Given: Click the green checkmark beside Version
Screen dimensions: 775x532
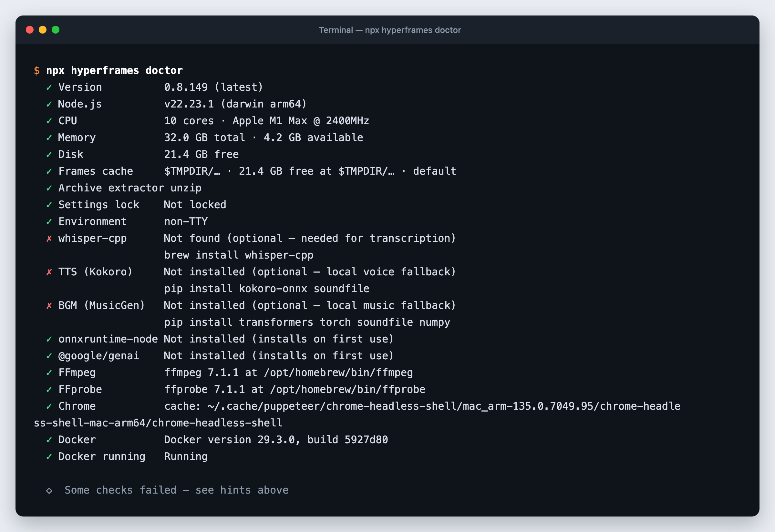Looking at the screenshot, I should point(49,87).
